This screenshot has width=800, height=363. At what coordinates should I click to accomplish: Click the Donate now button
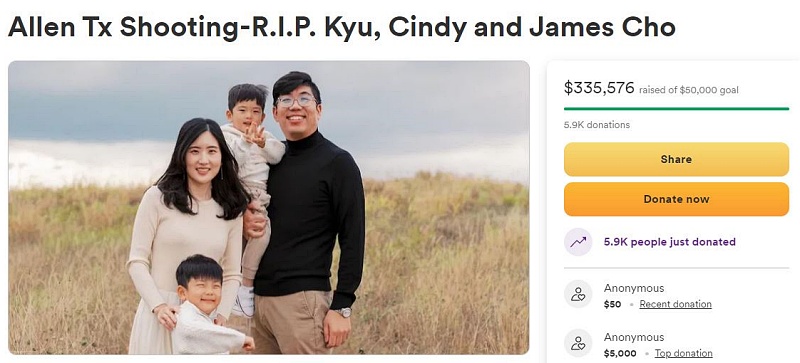pyautogui.click(x=676, y=199)
